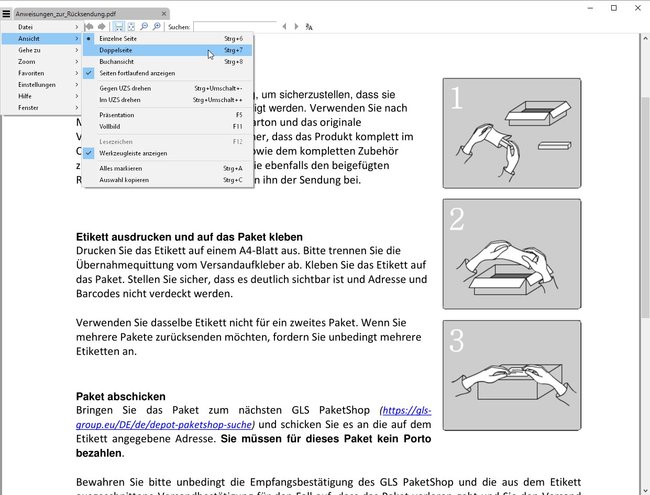Start Präsentation mode
The height and width of the screenshot is (495, 650).
[168, 115]
